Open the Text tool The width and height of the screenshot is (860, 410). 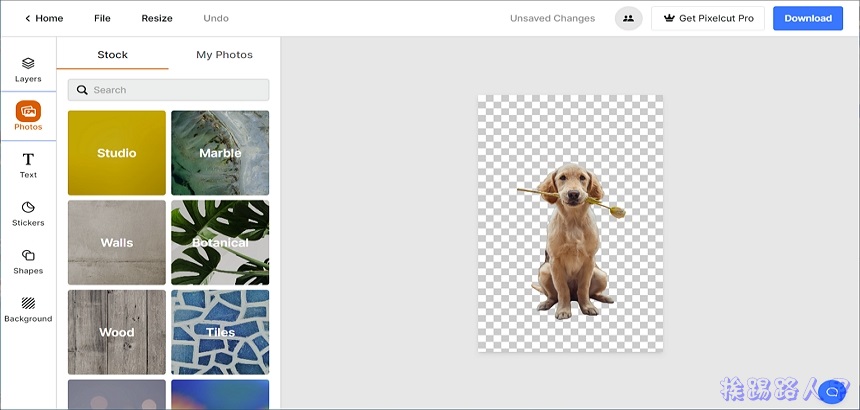point(28,166)
